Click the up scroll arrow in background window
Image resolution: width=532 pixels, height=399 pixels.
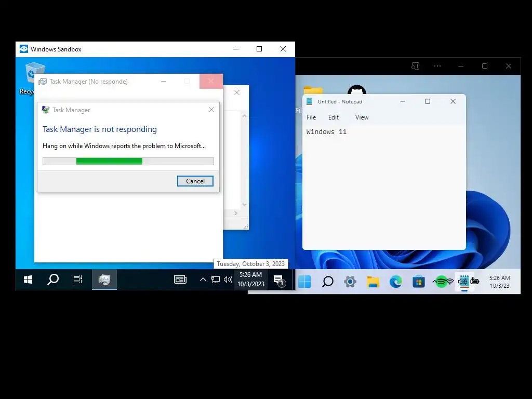click(x=244, y=116)
